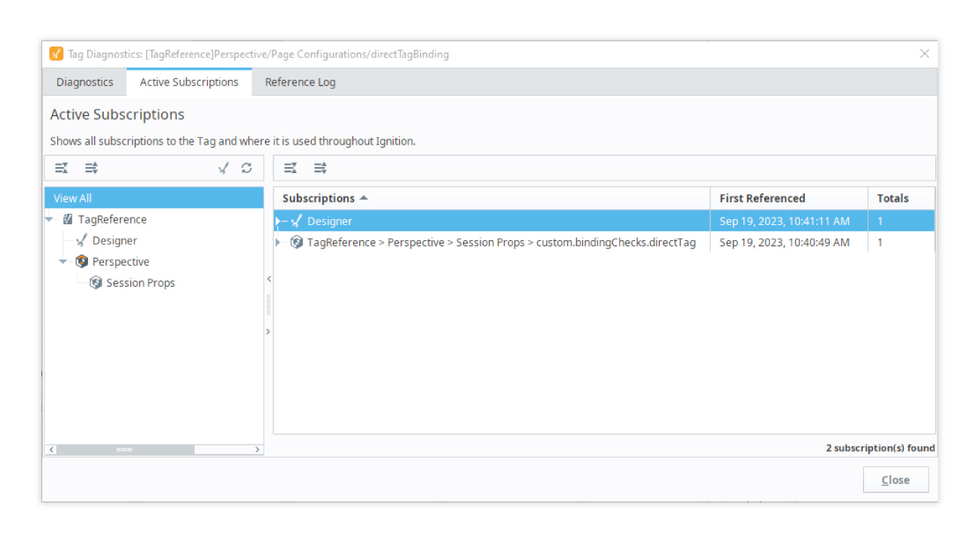The image size is (979, 560).
Task: Select Designer in the left tree
Action: (114, 241)
